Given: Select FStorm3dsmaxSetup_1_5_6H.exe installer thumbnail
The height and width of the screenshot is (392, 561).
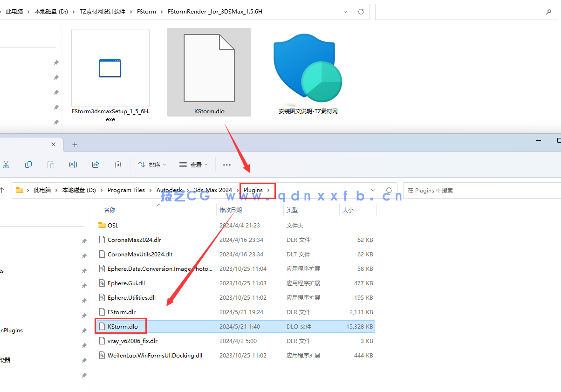Looking at the screenshot, I should (110, 75).
